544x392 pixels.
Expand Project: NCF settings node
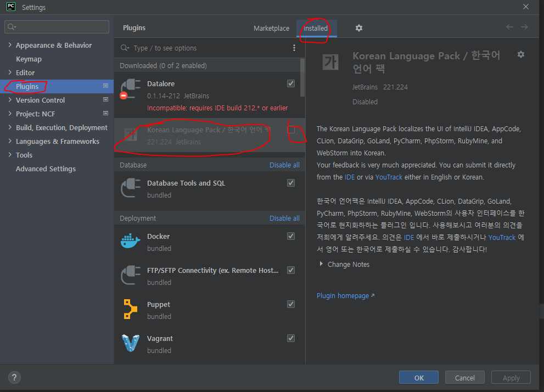10,114
